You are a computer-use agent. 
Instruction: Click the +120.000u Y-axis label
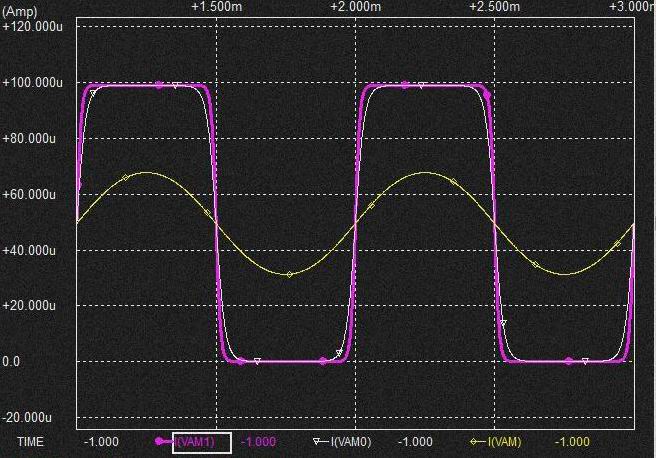35,26
